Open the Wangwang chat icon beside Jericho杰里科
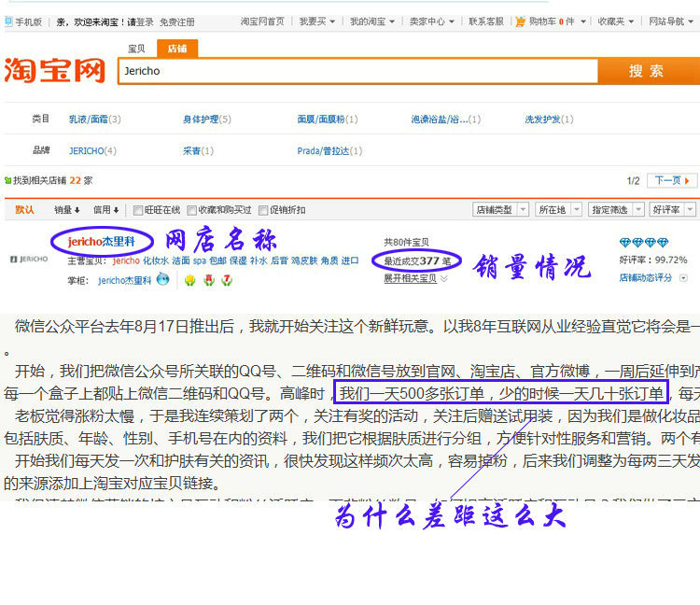Image resolution: width=700 pixels, height=605 pixels. pos(163,279)
